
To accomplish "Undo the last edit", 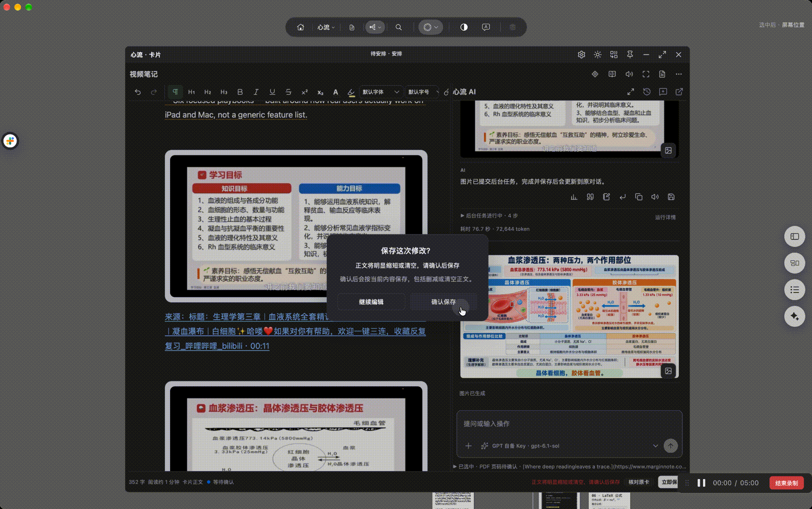I will (x=138, y=92).
